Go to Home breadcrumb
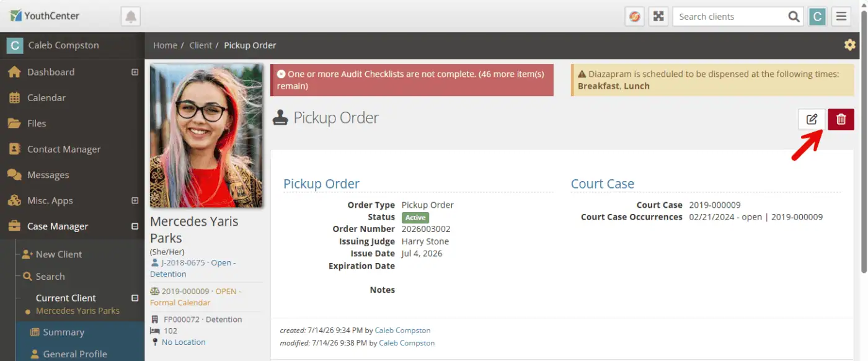868x361 pixels. (x=165, y=45)
